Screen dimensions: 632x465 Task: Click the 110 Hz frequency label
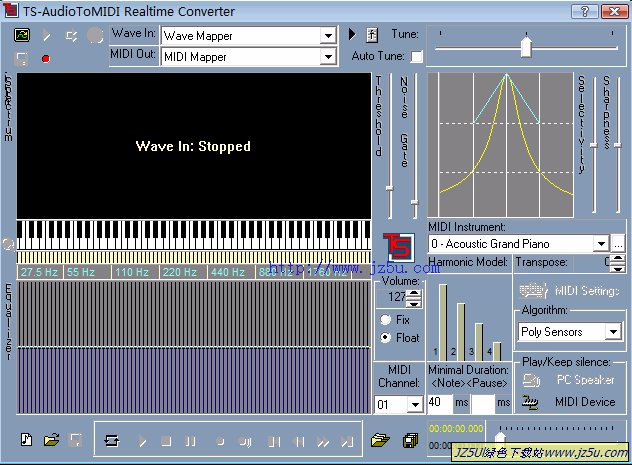click(x=132, y=272)
